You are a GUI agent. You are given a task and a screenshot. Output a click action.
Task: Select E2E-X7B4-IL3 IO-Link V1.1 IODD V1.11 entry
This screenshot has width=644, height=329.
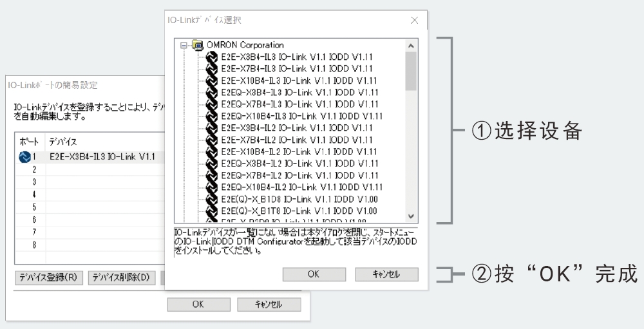coord(297,69)
